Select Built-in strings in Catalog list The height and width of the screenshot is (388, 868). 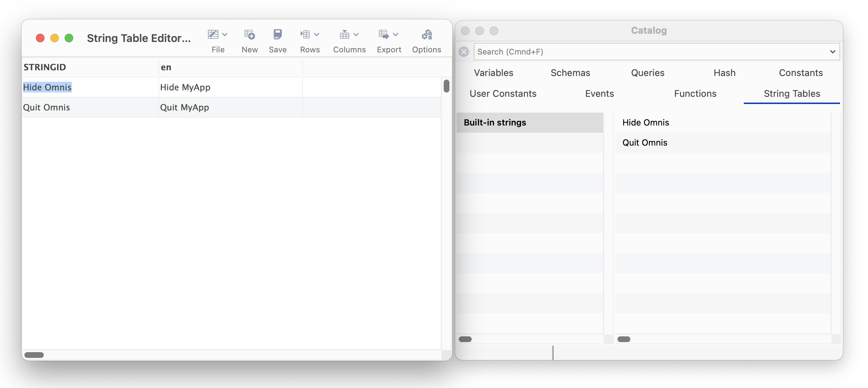coord(530,123)
